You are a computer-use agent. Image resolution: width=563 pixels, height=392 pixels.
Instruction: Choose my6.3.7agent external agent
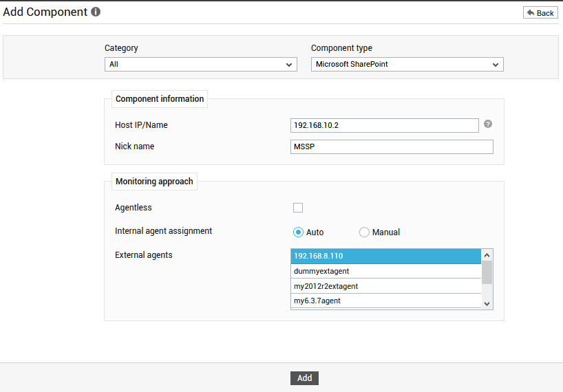386,301
